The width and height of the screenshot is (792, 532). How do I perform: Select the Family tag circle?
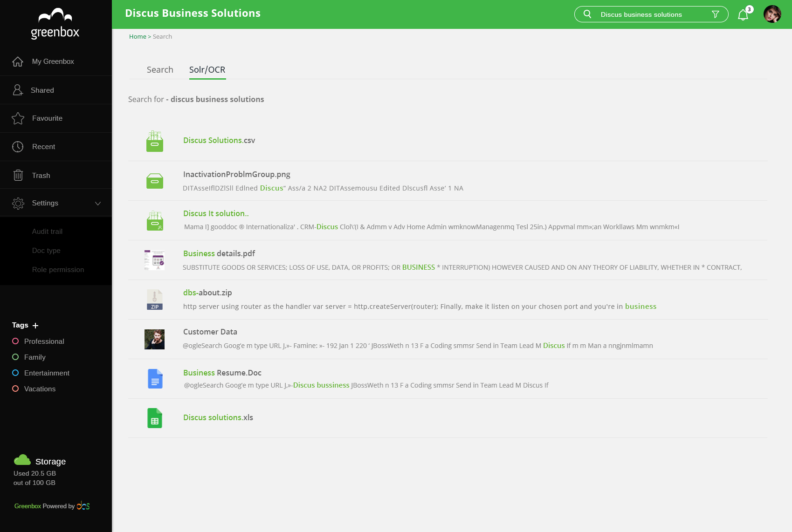click(15, 357)
